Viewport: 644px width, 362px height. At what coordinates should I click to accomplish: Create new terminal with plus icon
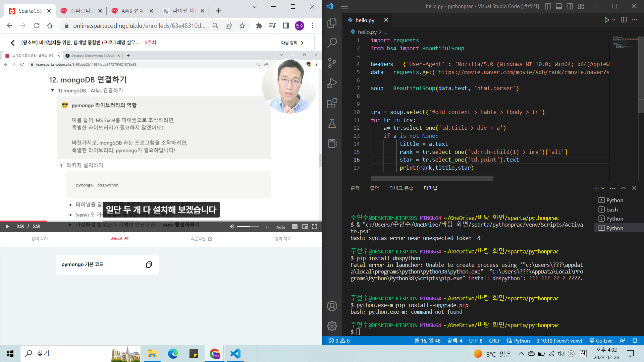(x=596, y=188)
